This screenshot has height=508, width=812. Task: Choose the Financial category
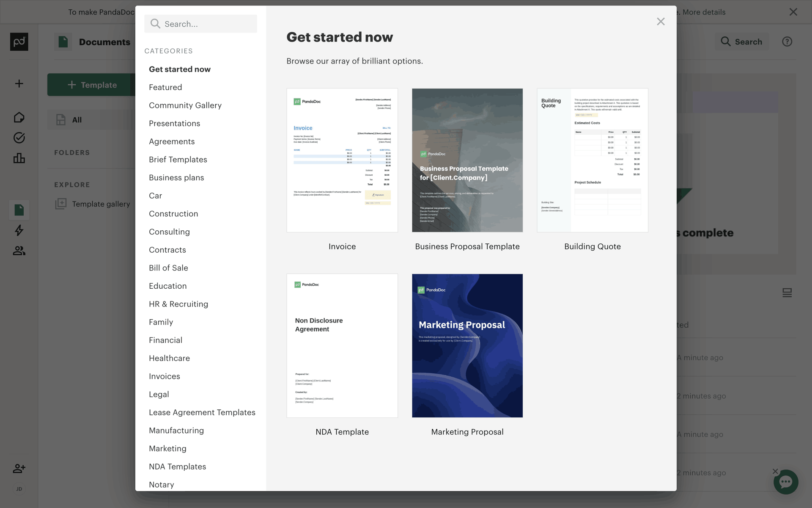pyautogui.click(x=166, y=340)
